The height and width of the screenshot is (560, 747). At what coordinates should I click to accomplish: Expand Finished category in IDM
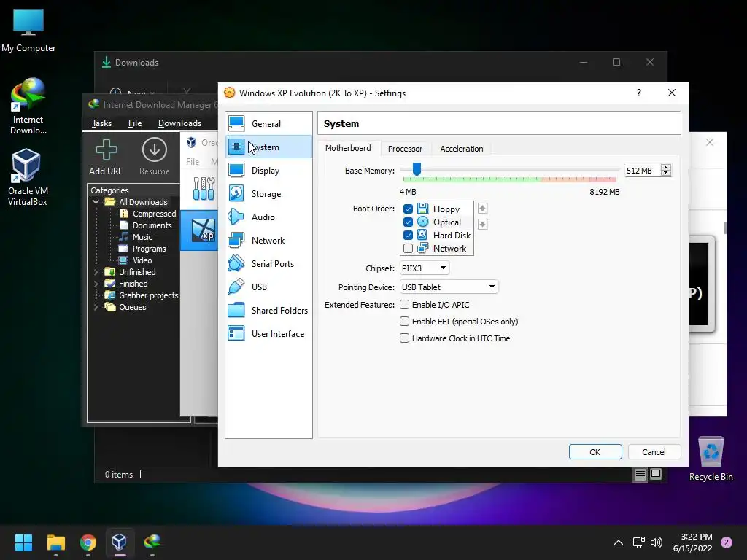tap(96, 284)
